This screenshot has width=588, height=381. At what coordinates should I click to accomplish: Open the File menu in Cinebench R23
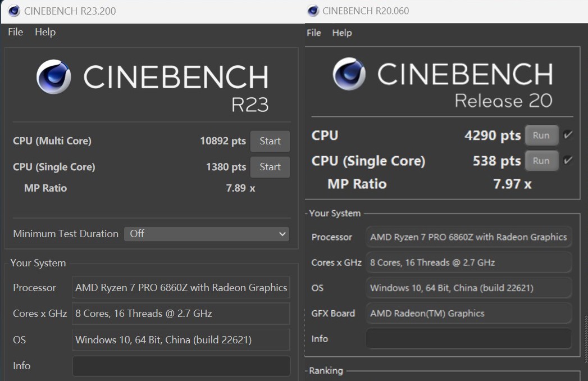[15, 32]
